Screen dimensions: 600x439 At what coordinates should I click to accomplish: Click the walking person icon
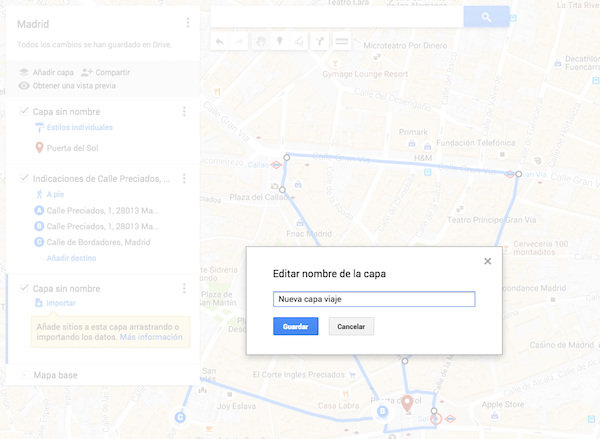point(39,194)
